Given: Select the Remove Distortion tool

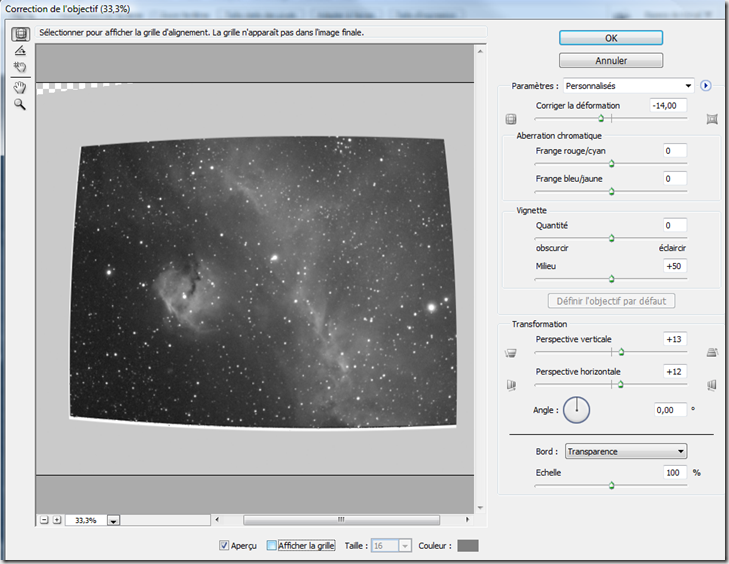Looking at the screenshot, I should 19,33.
